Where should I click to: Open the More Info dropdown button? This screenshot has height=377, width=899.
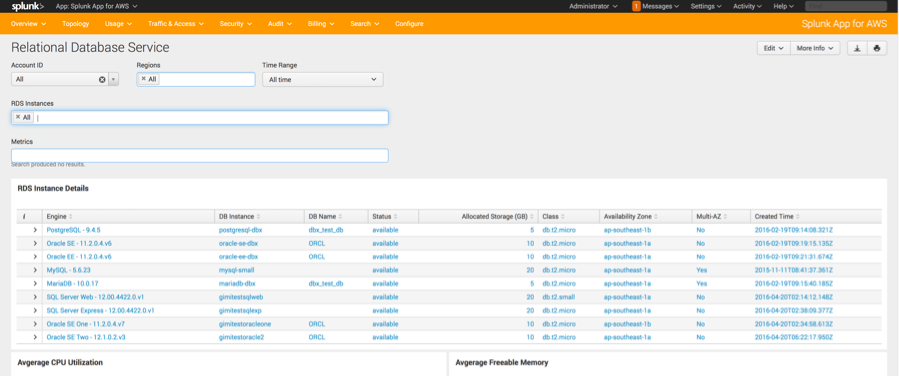815,49
